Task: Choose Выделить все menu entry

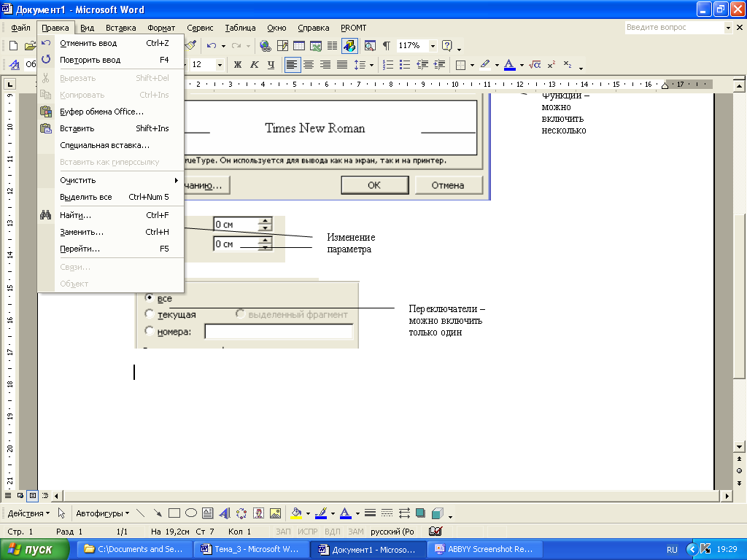Action: 111,197
